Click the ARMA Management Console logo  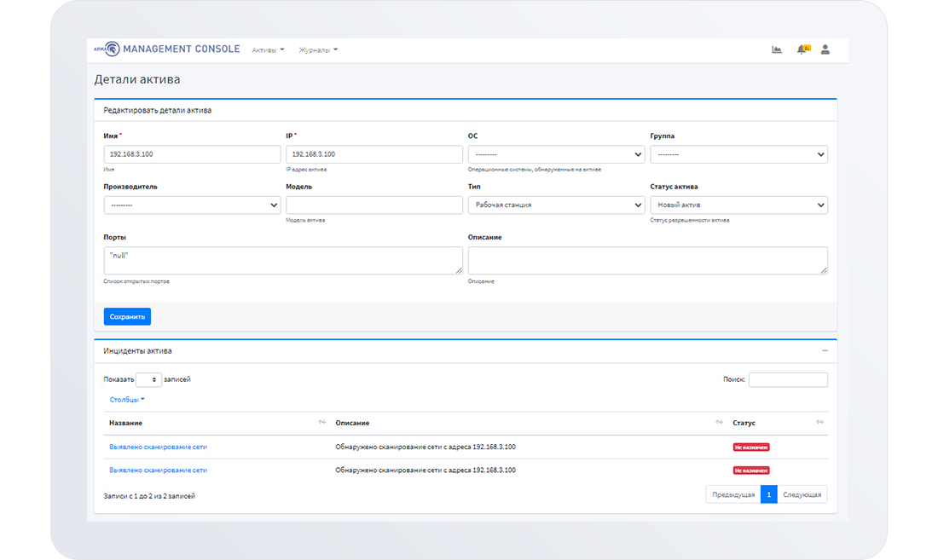166,49
